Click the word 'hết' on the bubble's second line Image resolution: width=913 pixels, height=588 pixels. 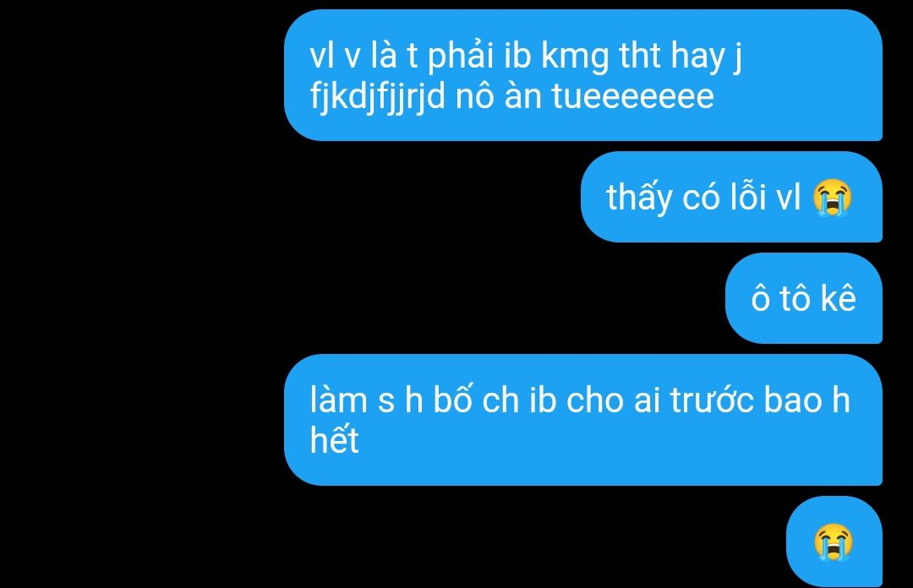[x=334, y=439]
